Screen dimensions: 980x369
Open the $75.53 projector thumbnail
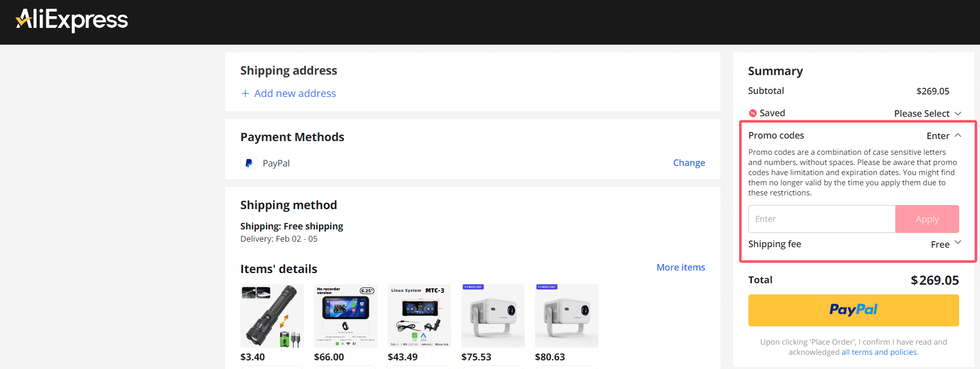[x=493, y=316]
